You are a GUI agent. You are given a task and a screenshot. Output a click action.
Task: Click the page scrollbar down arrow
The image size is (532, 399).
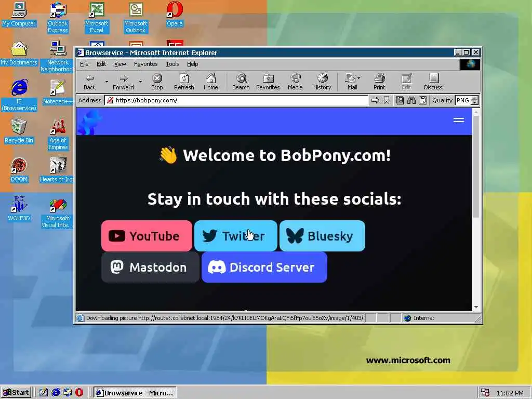[476, 307]
